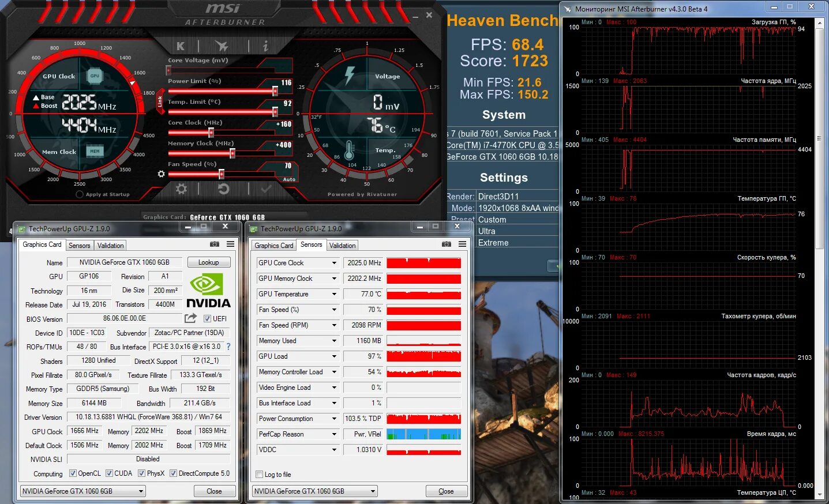Open fan settings gear beside Fan Speed slider
This screenshot has width=829, height=504.
[x=161, y=174]
